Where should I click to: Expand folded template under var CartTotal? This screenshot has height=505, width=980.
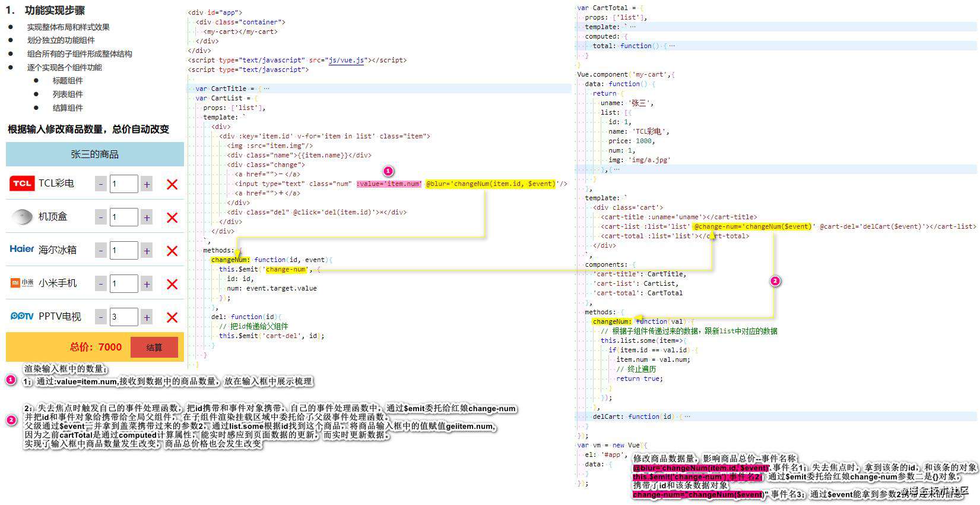(632, 27)
